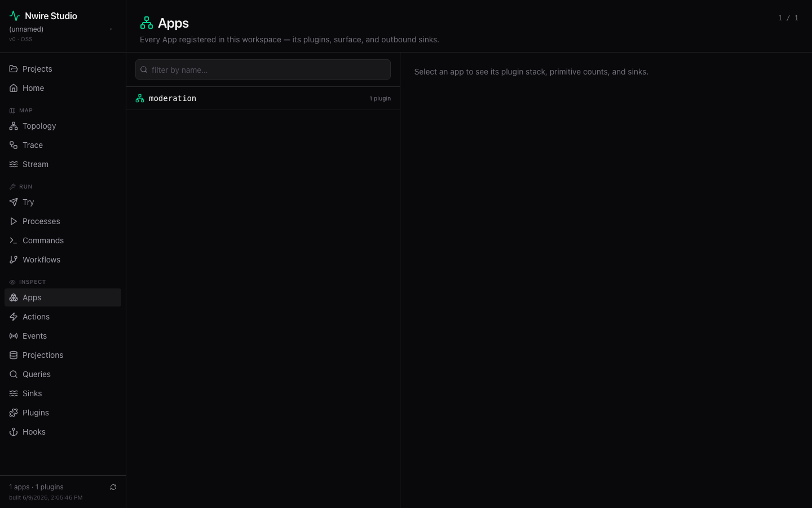The image size is (812, 508).
Task: Click the Hooks anchor icon
Action: [14, 432]
